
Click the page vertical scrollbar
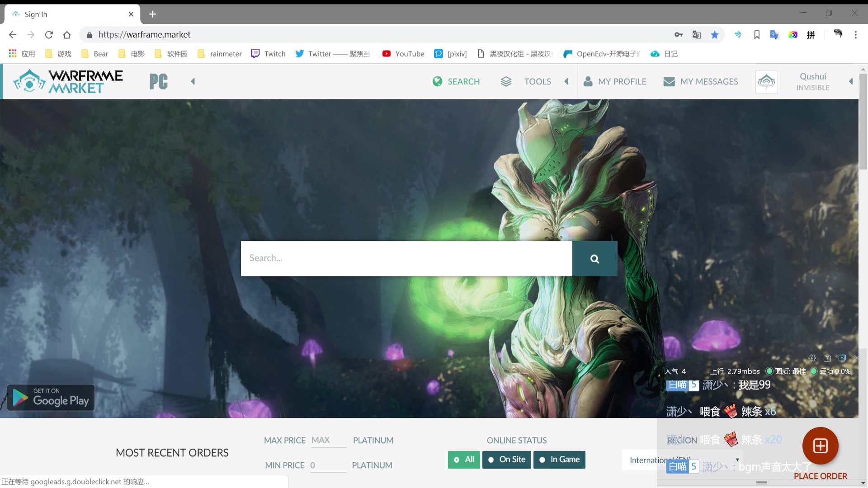point(863,122)
